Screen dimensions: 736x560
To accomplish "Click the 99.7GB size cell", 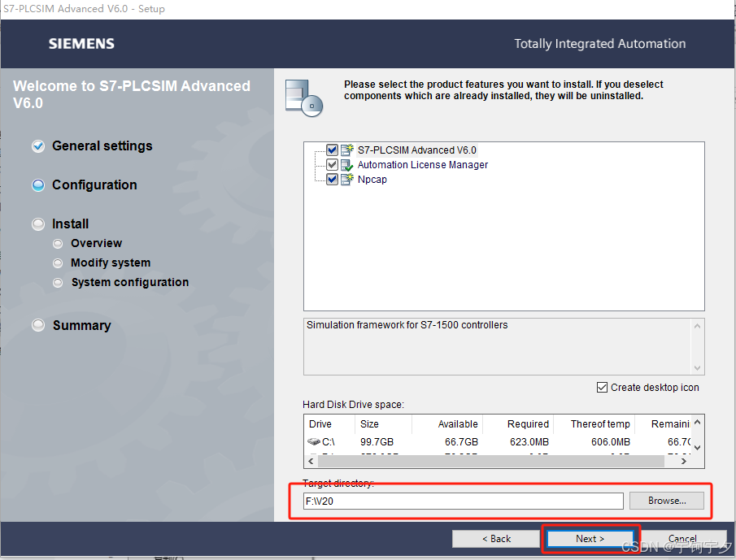I will click(377, 442).
